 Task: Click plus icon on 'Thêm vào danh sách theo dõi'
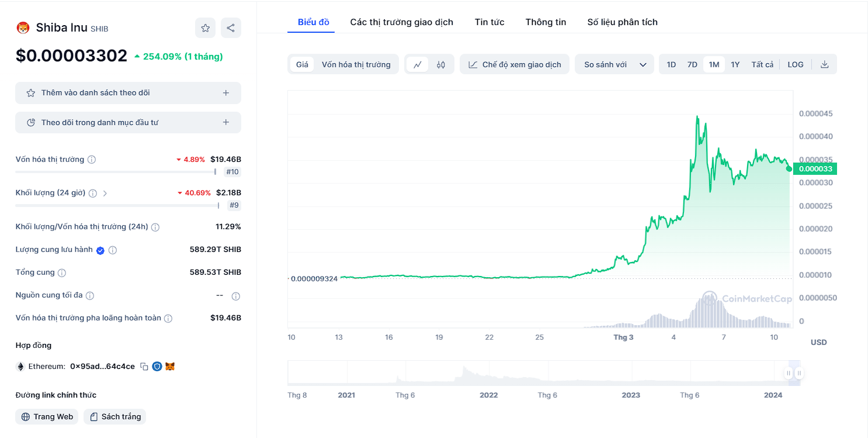(226, 93)
